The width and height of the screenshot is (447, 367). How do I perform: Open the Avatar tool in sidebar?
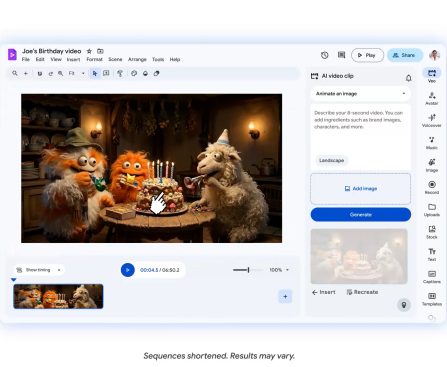click(x=432, y=98)
